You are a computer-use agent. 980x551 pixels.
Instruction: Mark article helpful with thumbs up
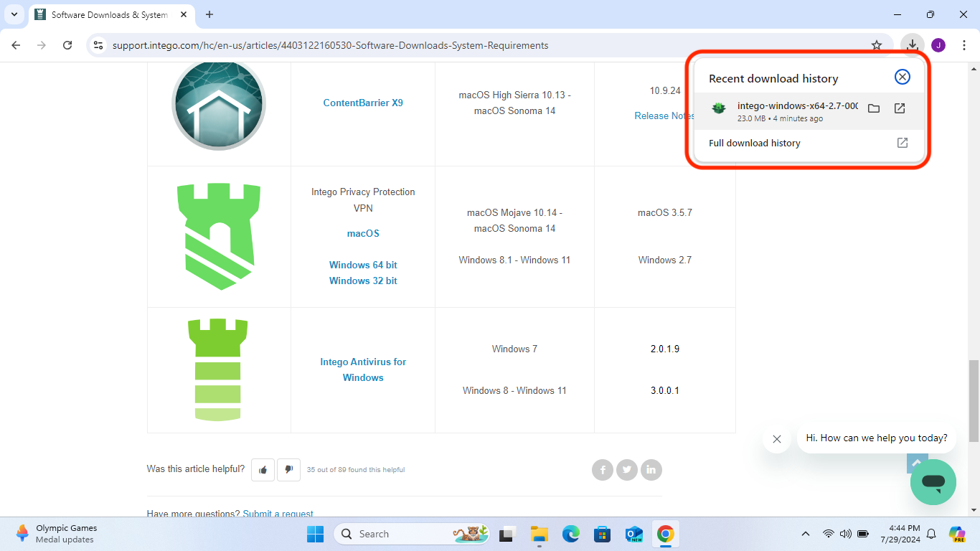point(263,470)
